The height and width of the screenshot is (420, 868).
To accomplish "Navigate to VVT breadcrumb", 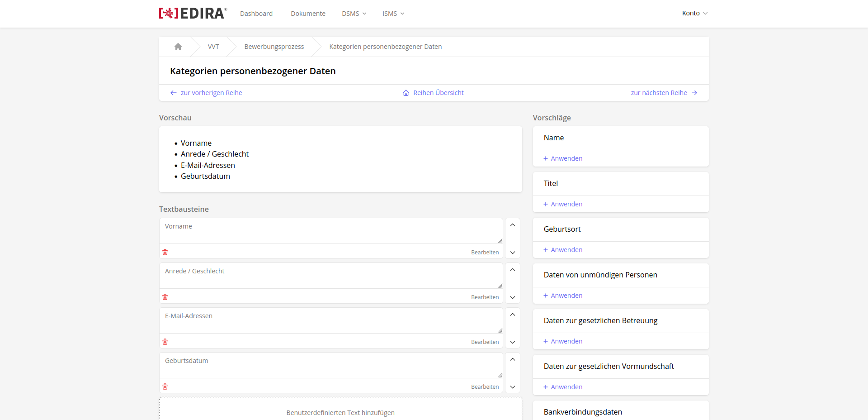I will pyautogui.click(x=213, y=47).
